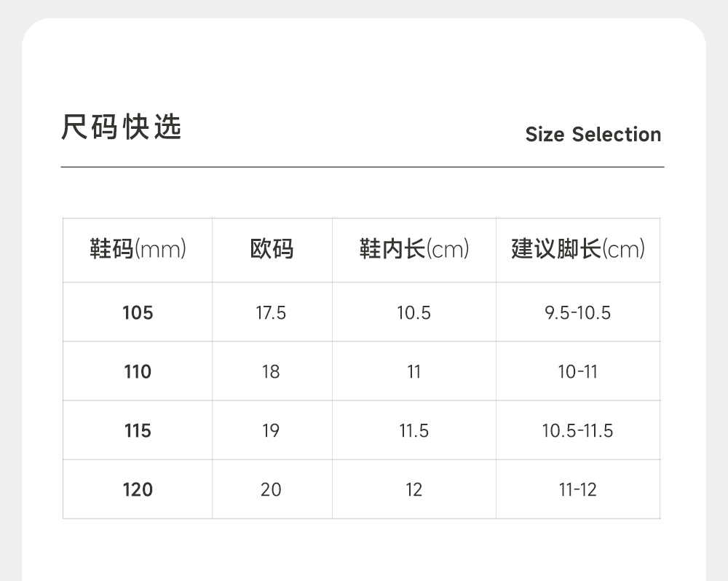Click inner length 11.5 cell

[414, 431]
